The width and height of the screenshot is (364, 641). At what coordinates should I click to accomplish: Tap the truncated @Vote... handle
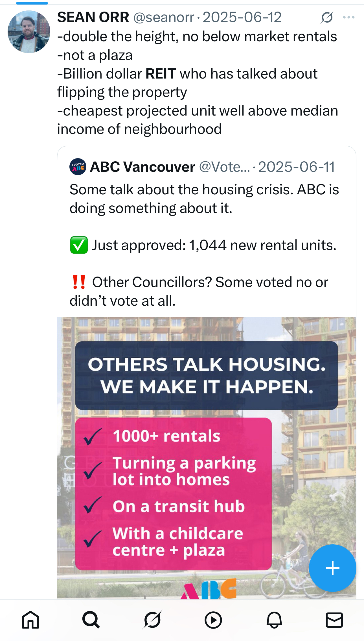(225, 167)
